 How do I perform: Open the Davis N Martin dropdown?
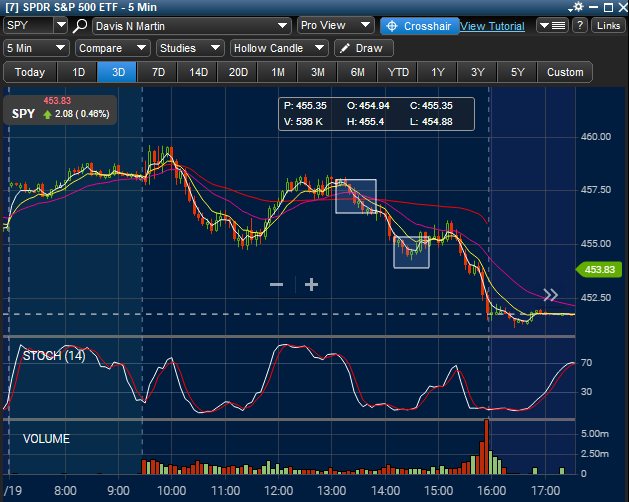pos(192,26)
